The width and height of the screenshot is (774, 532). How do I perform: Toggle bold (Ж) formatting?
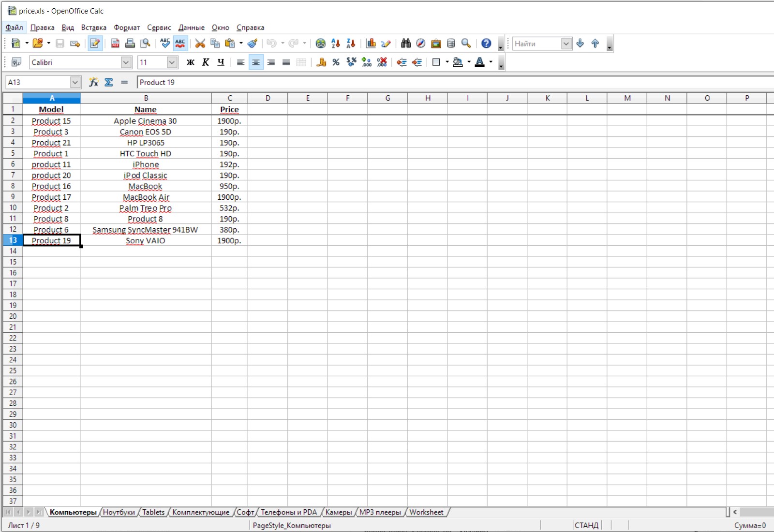point(191,62)
